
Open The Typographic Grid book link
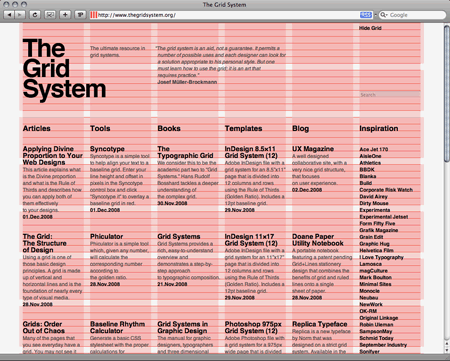point(185,152)
